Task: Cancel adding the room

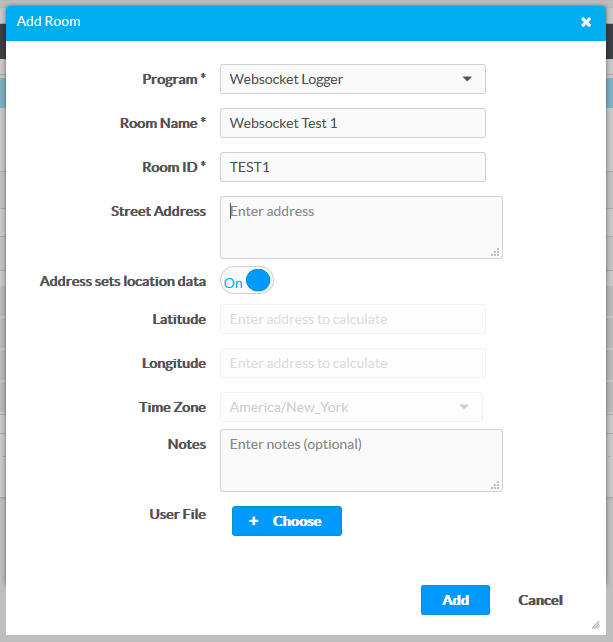Action: (x=540, y=600)
